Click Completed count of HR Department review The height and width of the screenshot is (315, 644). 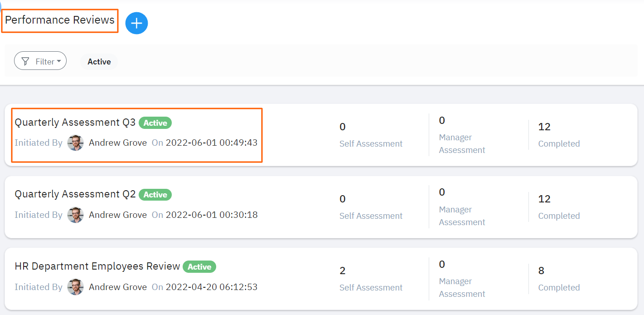(x=541, y=271)
